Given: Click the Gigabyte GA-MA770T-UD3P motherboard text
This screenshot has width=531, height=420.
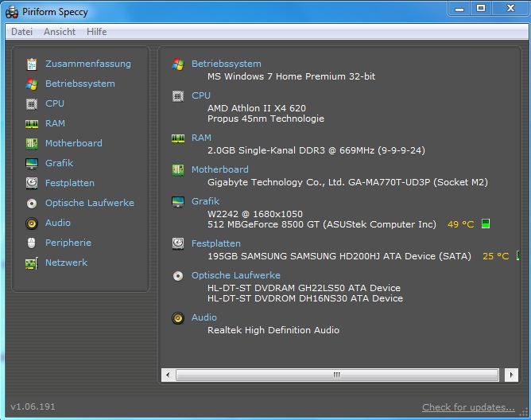Looking at the screenshot, I should [348, 182].
